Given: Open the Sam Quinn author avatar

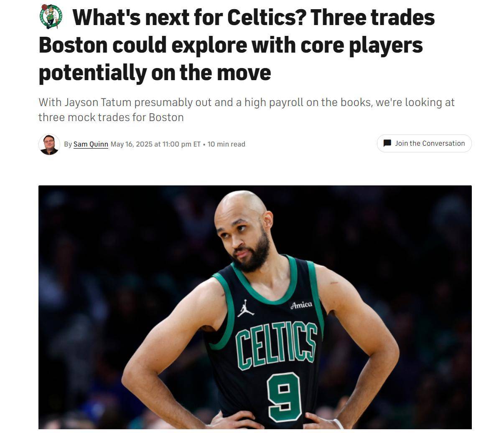Looking at the screenshot, I should pyautogui.click(x=49, y=144).
